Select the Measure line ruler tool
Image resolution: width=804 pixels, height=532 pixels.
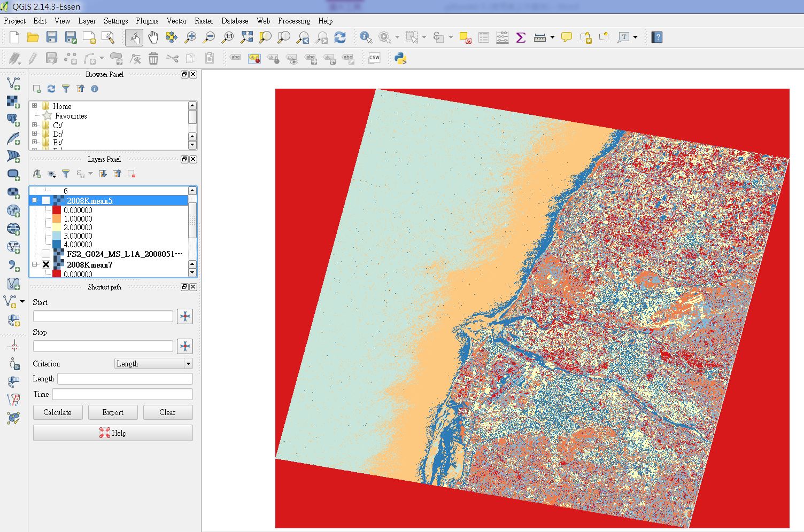[540, 37]
